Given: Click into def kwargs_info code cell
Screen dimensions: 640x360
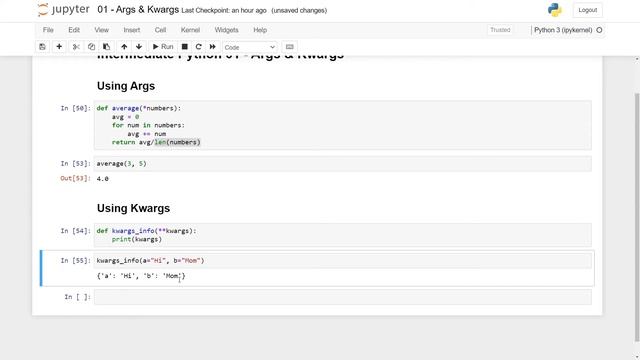Looking at the screenshot, I should tap(342, 235).
